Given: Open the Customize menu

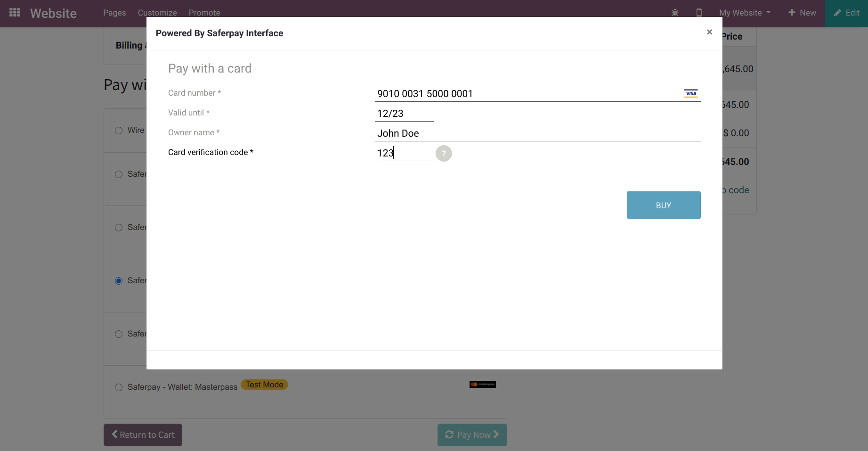Looking at the screenshot, I should point(157,13).
